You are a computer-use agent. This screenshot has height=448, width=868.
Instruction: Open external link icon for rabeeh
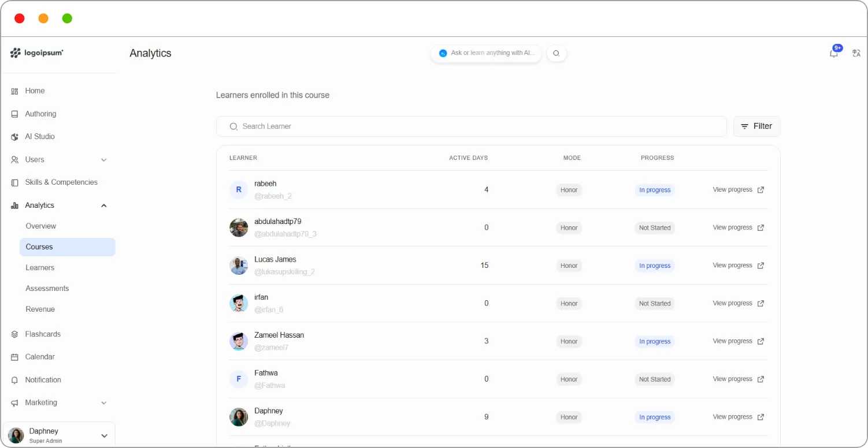[x=761, y=190]
